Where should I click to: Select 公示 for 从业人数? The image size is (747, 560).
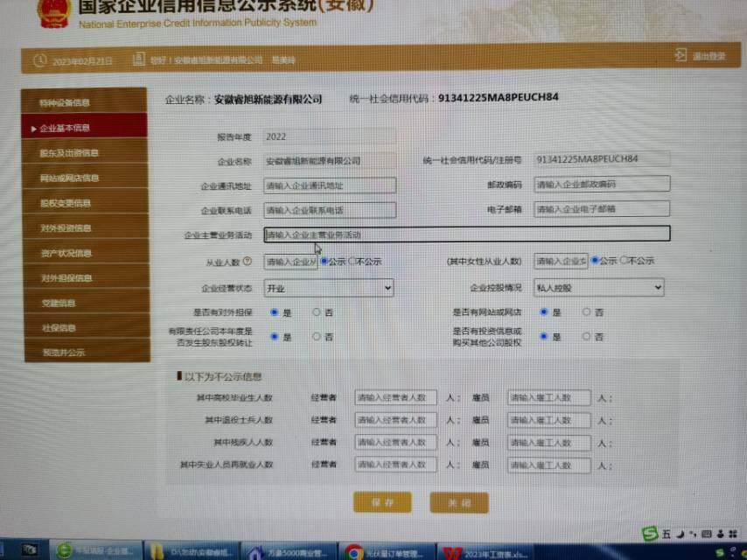pyautogui.click(x=325, y=261)
